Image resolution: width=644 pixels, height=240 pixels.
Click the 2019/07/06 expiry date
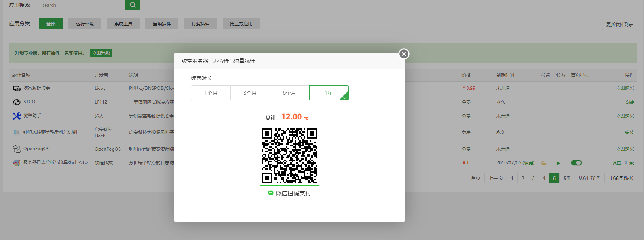(509, 163)
